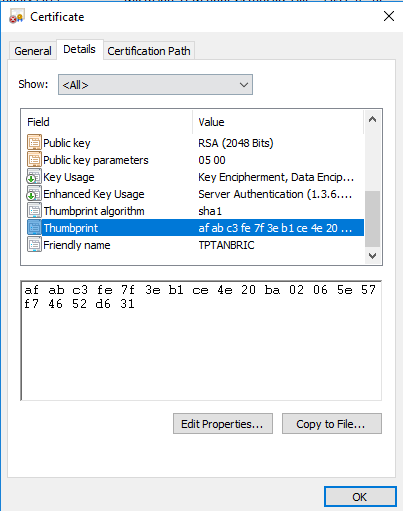Screen dimensions: 403x511
Task: Click the field list scroll up arrow
Action: pyautogui.click(x=373, y=119)
